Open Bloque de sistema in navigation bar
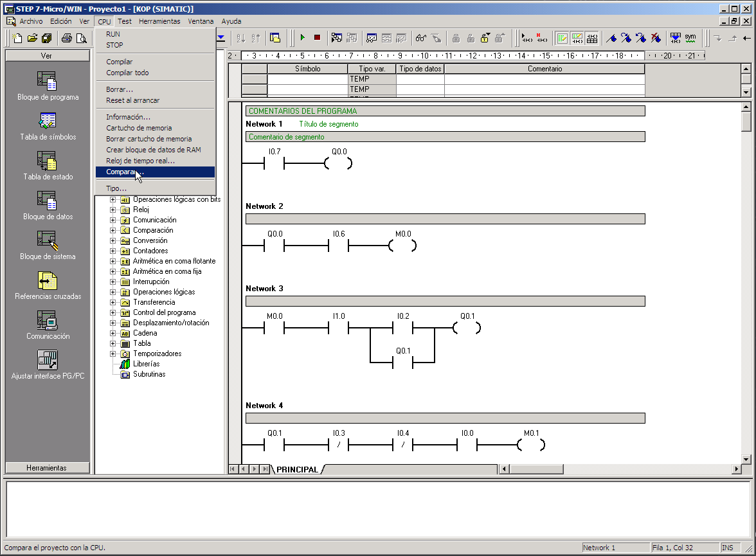756x556 pixels. [x=48, y=246]
